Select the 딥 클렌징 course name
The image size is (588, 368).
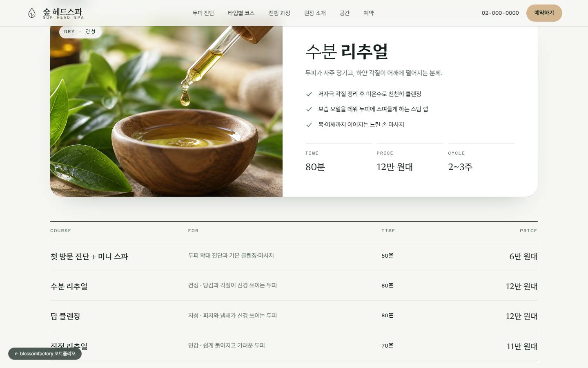(65, 316)
